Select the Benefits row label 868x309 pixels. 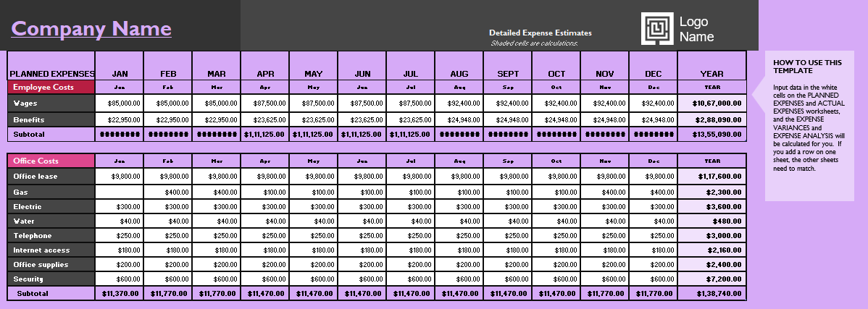tap(51, 119)
